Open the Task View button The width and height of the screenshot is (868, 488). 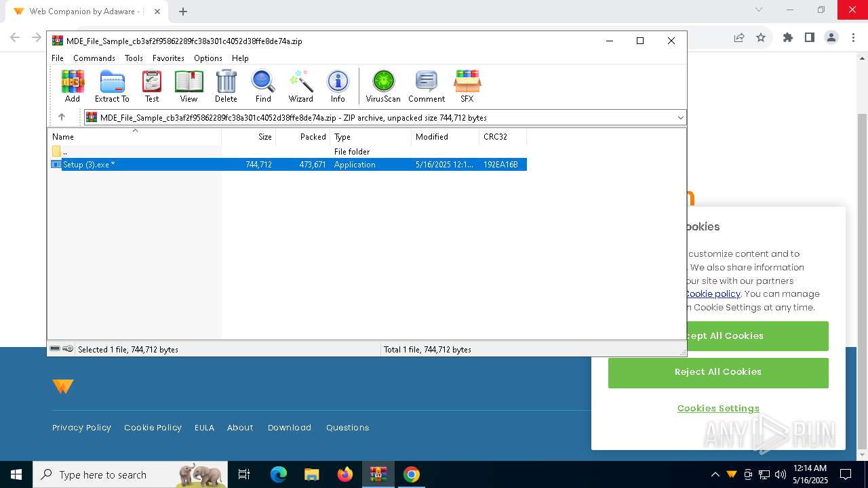[x=244, y=474]
